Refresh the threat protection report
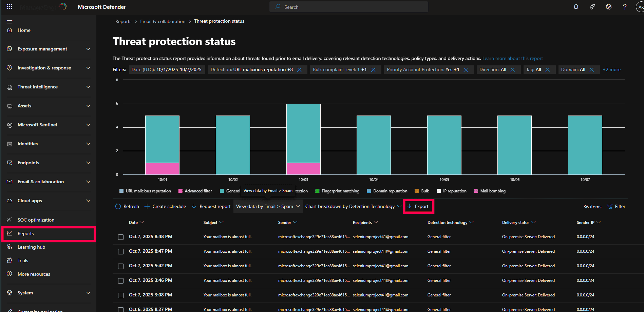The width and height of the screenshot is (644, 312). [x=127, y=206]
